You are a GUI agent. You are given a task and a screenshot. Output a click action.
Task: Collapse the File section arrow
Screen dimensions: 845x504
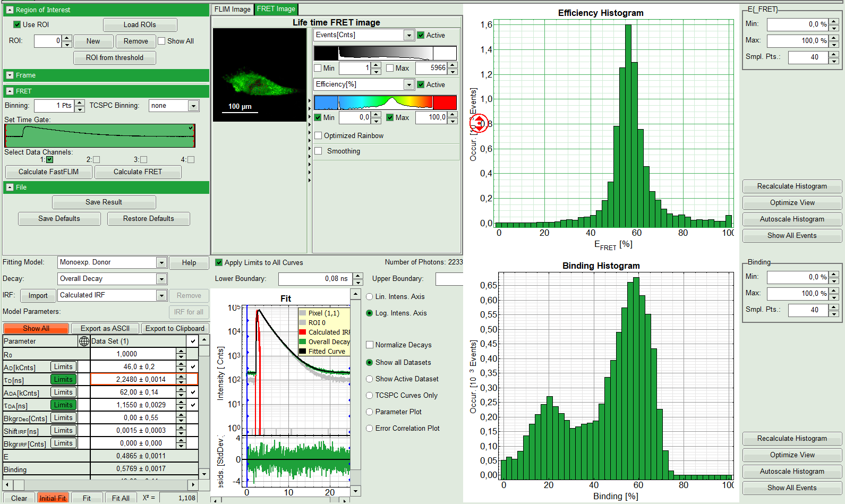pyautogui.click(x=10, y=187)
